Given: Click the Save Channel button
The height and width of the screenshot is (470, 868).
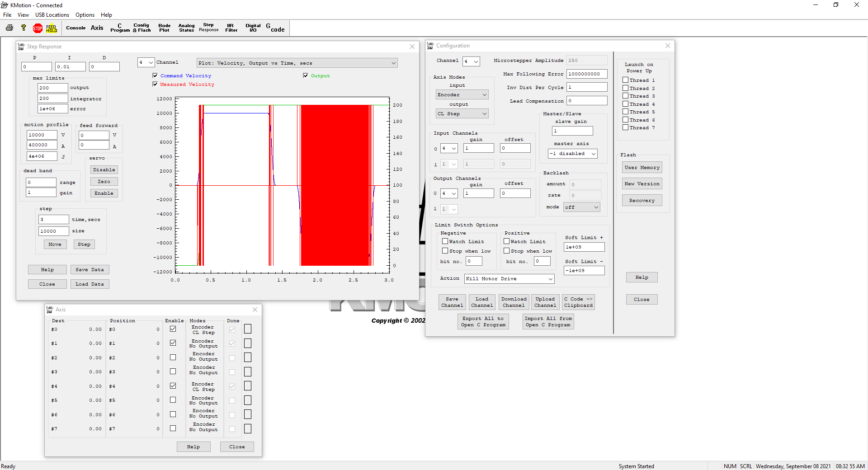Looking at the screenshot, I should pyautogui.click(x=452, y=302).
